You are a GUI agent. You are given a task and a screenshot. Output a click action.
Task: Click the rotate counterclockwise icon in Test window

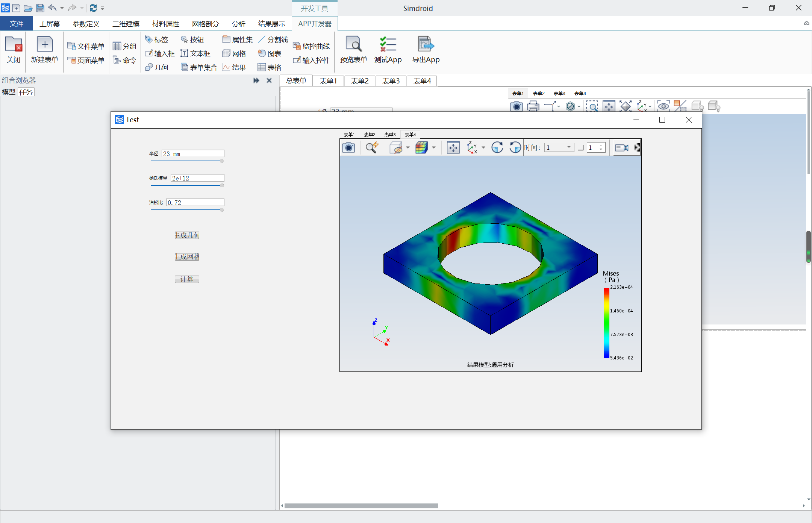coord(515,148)
